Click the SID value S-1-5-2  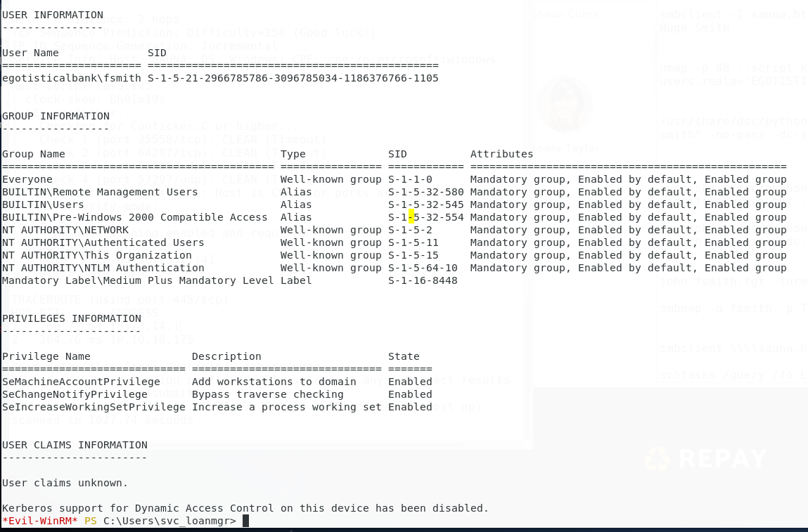click(x=410, y=230)
